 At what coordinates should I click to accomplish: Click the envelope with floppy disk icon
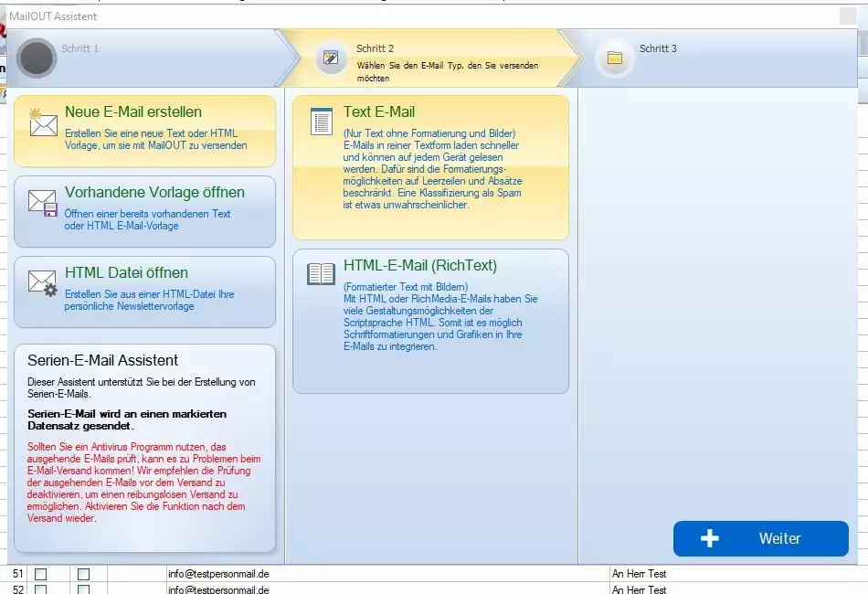click(x=43, y=203)
